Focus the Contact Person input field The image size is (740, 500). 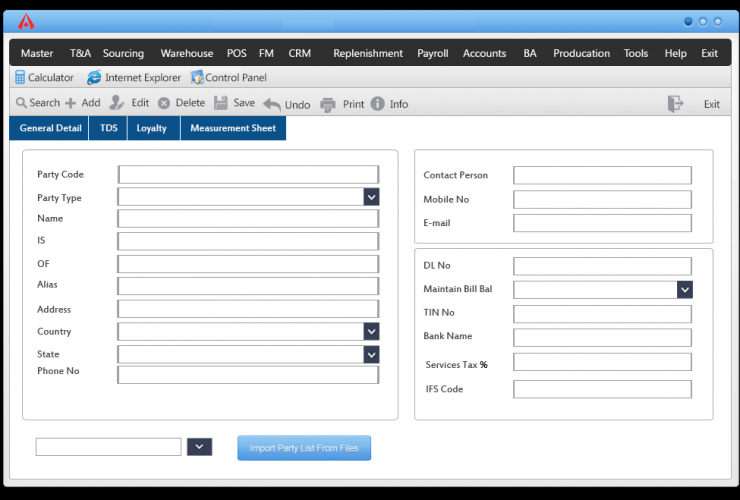pos(603,175)
